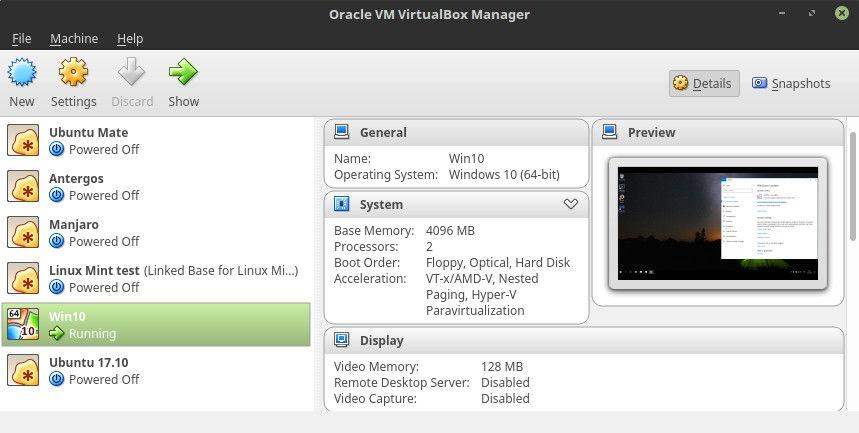Select Antergos VM icon
Screen dimensions: 859x433
(x=23, y=186)
